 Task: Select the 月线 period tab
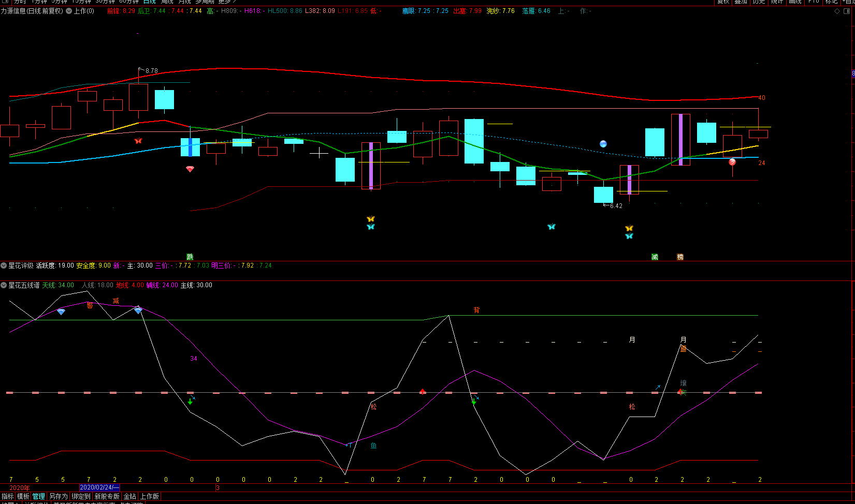[x=185, y=2]
